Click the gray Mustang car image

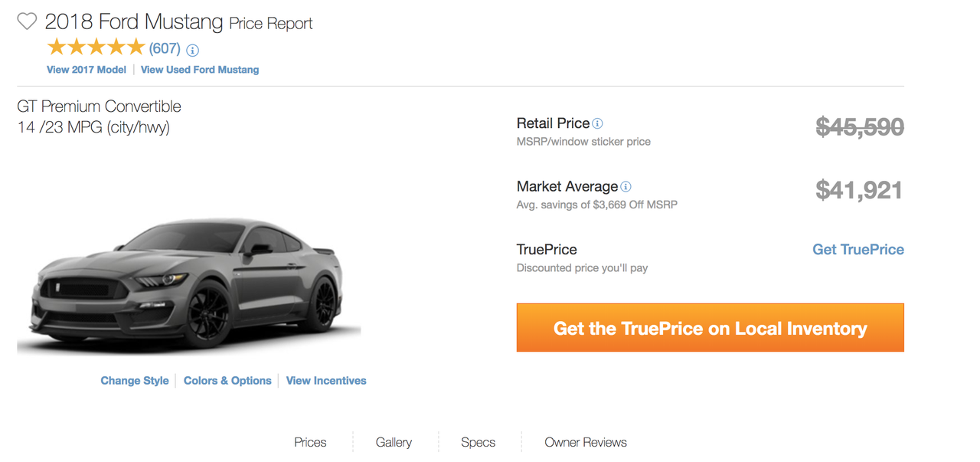189,283
